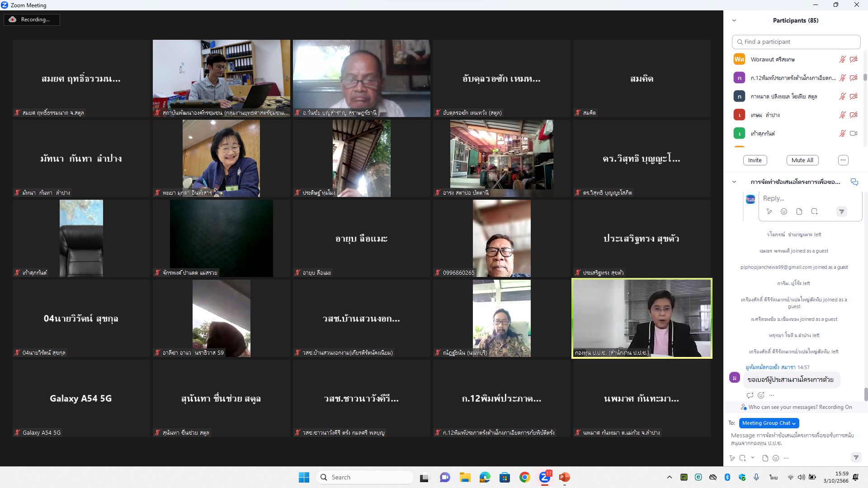Collapse the chat panel header chevron

[x=734, y=182]
